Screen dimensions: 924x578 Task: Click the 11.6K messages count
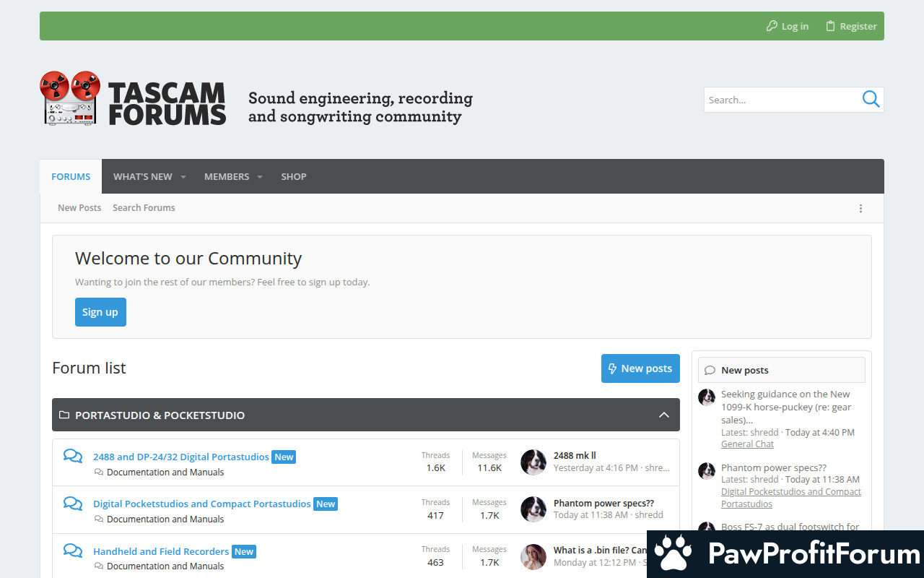[x=489, y=468]
